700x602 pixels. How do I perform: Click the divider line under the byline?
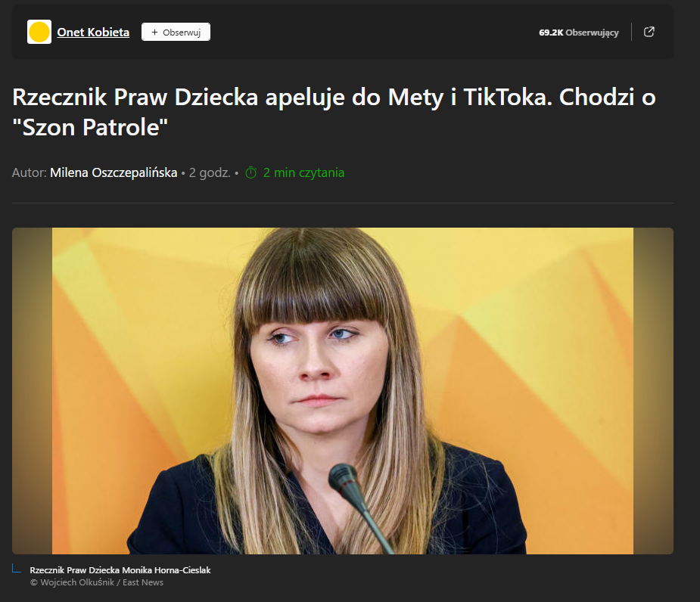(x=342, y=203)
